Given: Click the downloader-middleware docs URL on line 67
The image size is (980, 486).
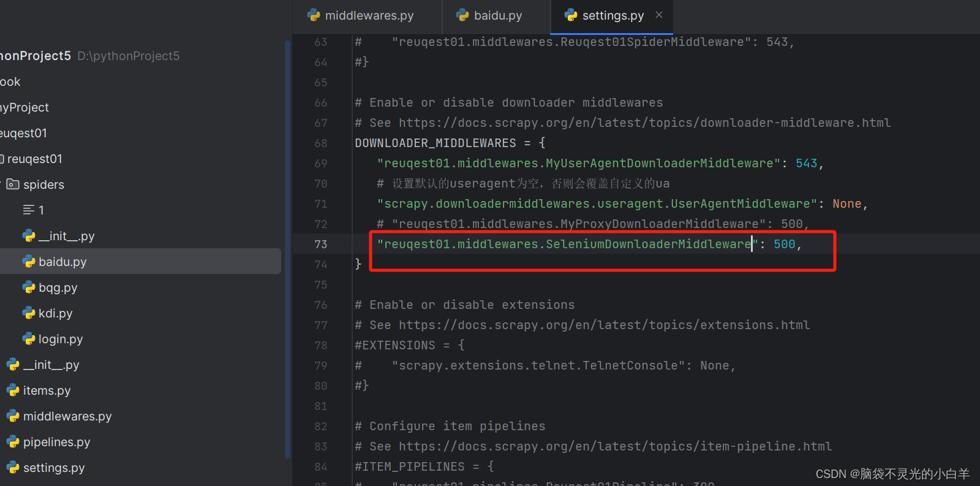Looking at the screenshot, I should coord(644,123).
